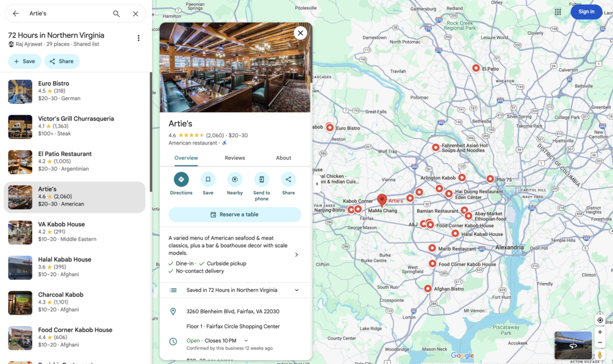Select Charcoal Kabob list item
Image resolution: width=613 pixels, height=364 pixels.
(x=74, y=302)
